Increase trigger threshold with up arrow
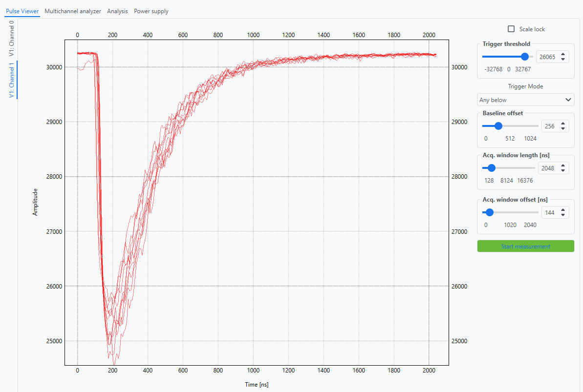This screenshot has width=583, height=392. click(563, 54)
